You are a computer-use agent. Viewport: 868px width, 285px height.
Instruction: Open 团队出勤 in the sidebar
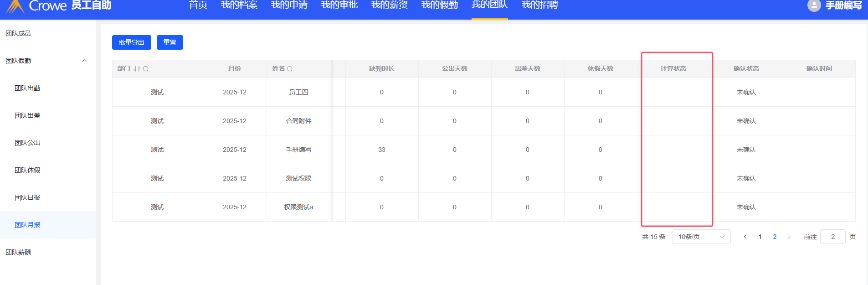pos(27,88)
